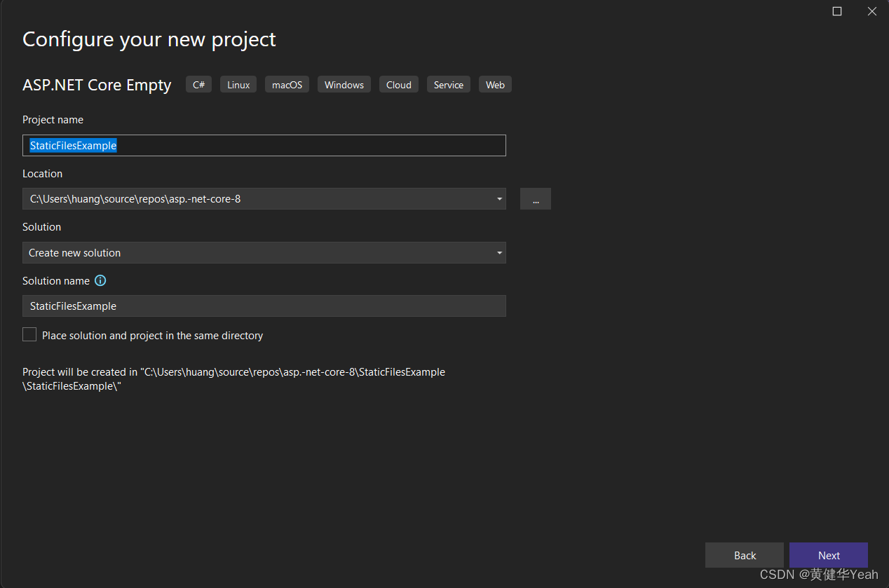Select the Windows platform tag
The width and height of the screenshot is (889, 588).
tap(344, 84)
